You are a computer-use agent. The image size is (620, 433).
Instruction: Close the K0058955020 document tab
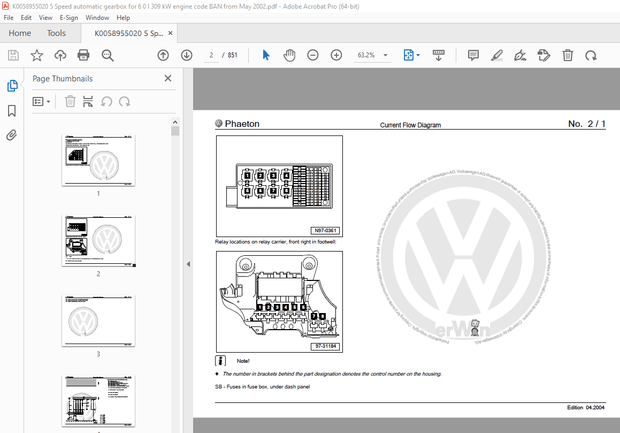pyautogui.click(x=170, y=33)
